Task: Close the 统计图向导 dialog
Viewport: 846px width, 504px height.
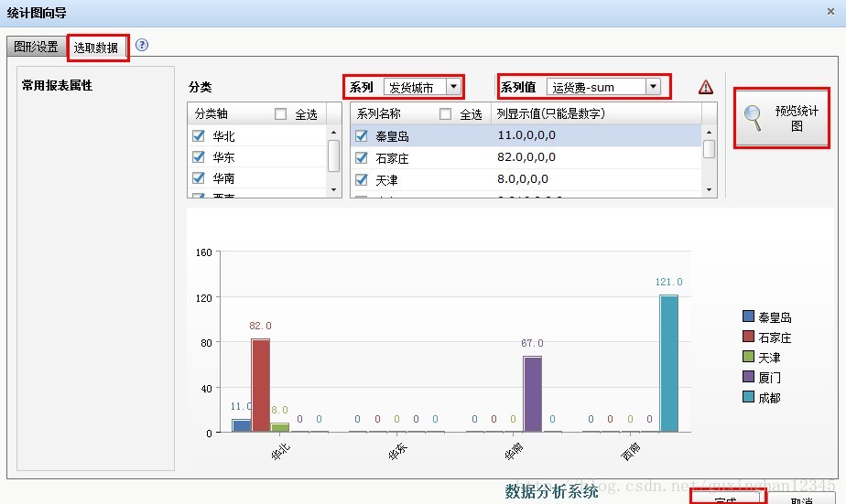Action: tap(831, 11)
